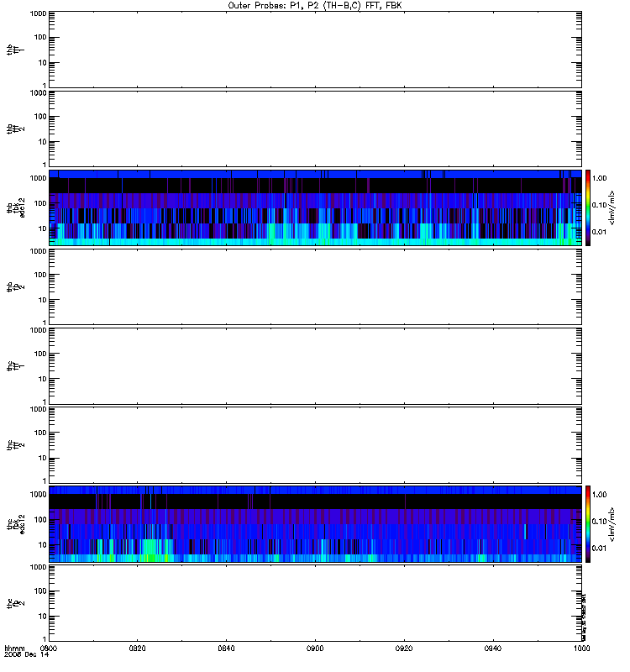Select the 0800 time axis label
The image size is (630, 672).
49,648
